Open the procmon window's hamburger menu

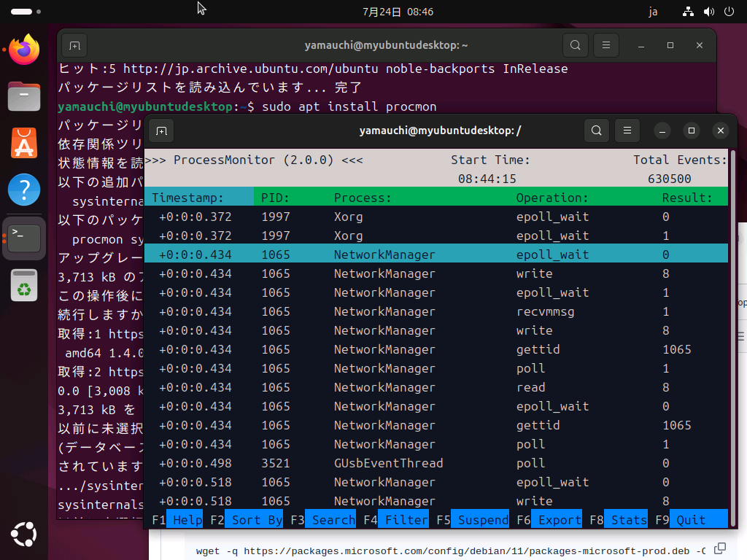point(627,131)
